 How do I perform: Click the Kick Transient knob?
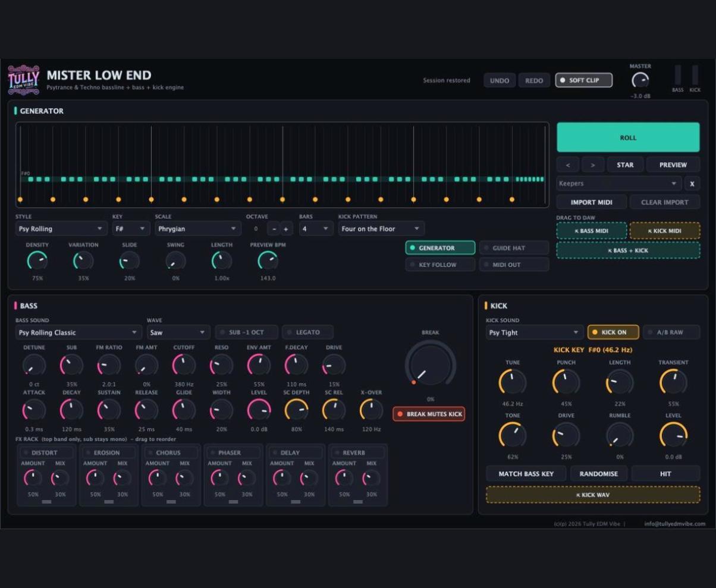pos(673,382)
